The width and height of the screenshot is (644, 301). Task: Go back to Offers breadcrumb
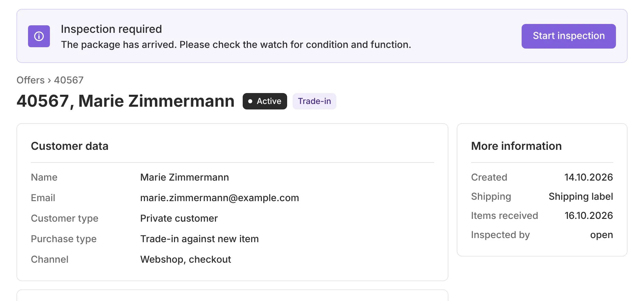point(31,80)
